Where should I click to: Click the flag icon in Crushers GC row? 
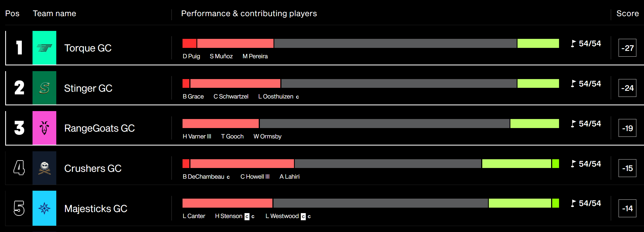573,164
